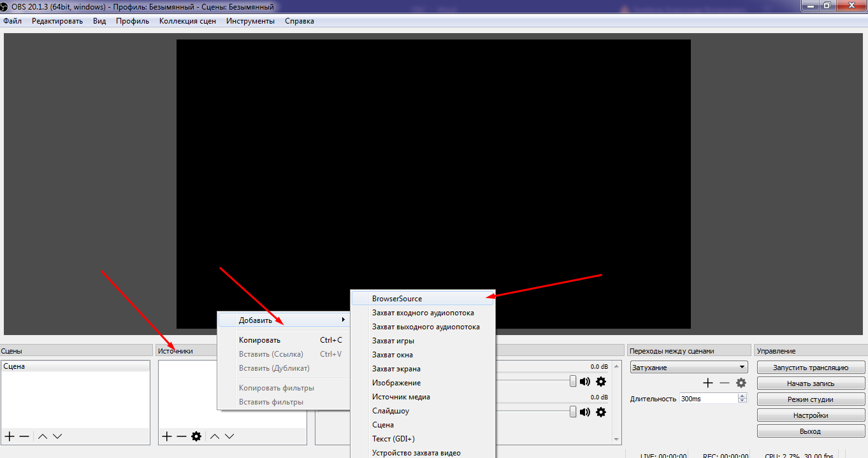Move the source down with the arrow icon

[229, 436]
